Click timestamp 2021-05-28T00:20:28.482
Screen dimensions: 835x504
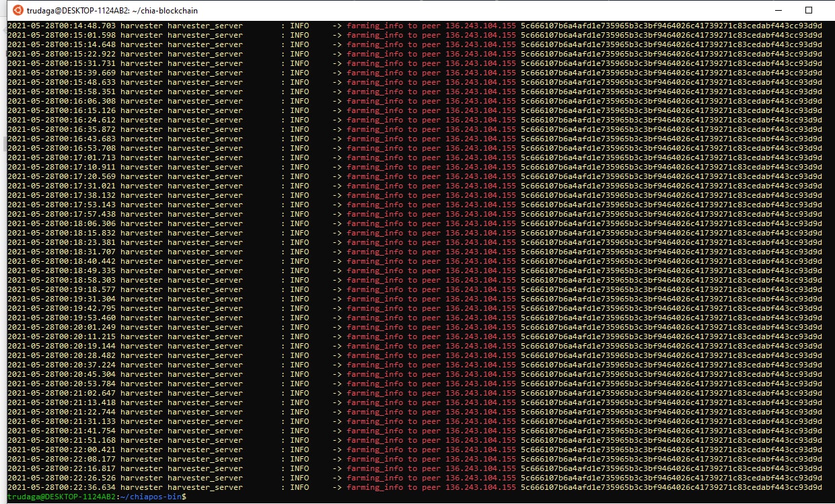click(x=61, y=355)
